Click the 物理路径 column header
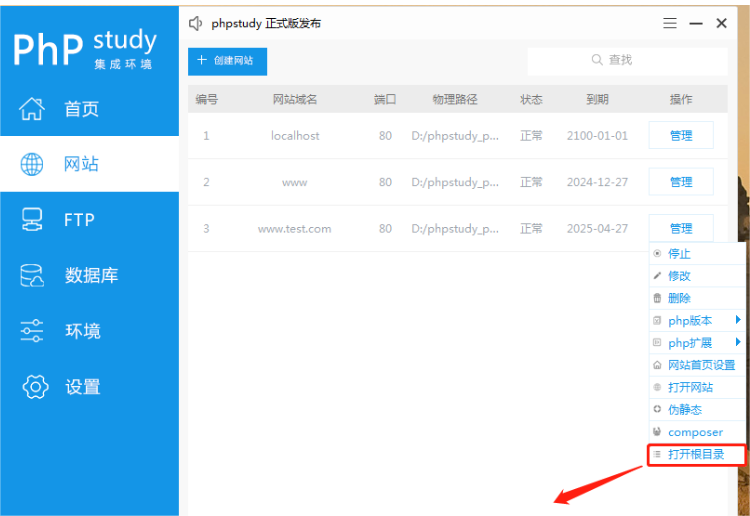750x516 pixels. tap(455, 99)
